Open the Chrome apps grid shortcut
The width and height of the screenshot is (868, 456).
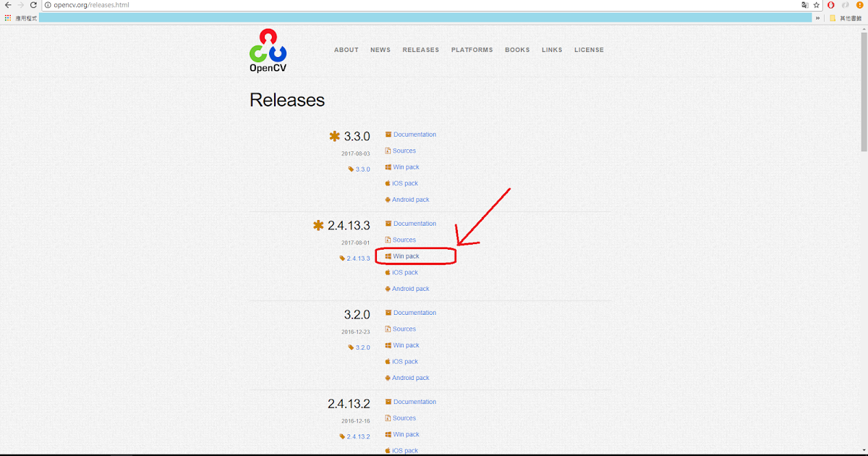coord(7,17)
